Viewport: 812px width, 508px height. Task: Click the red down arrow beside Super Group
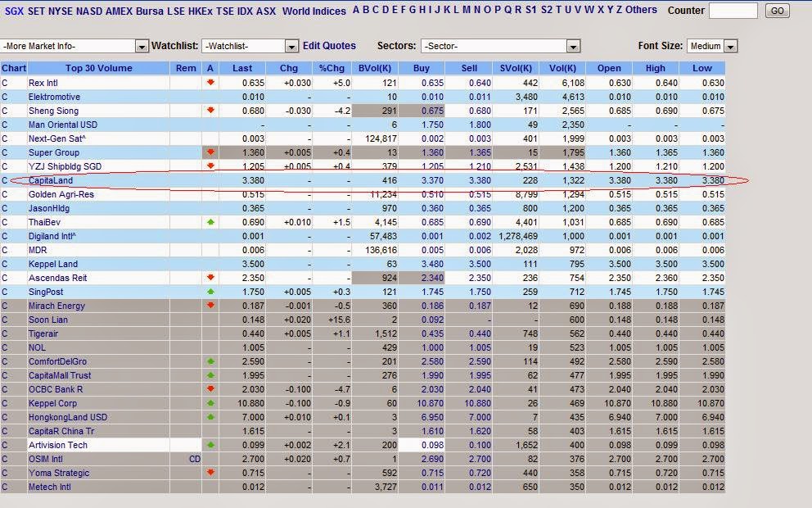pyautogui.click(x=210, y=152)
